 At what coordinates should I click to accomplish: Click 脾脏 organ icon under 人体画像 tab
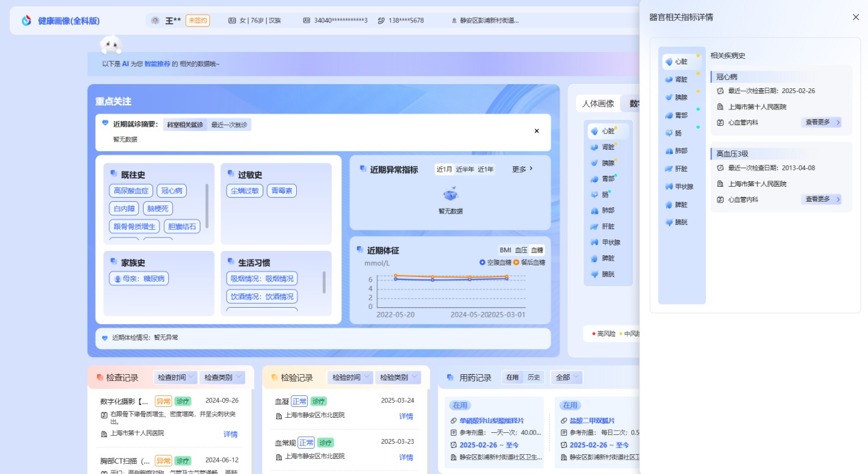595,258
